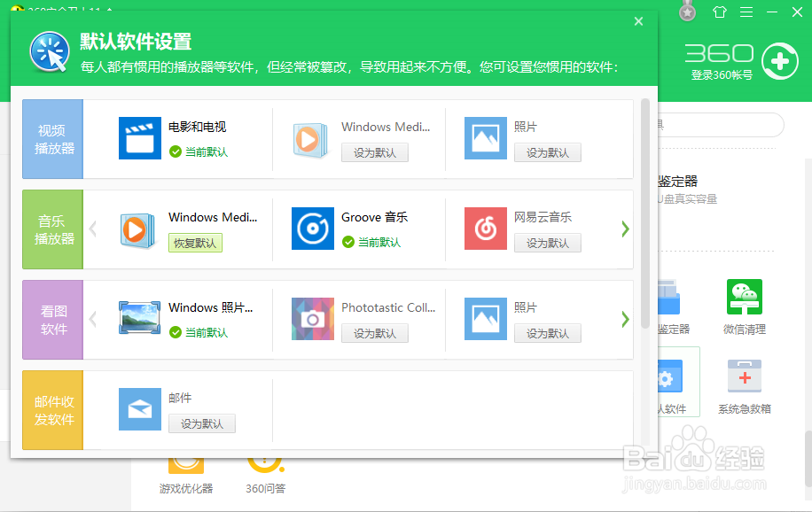This screenshot has width=812, height=512.
Task: Click the 360 logo in the background window
Action: (x=719, y=54)
